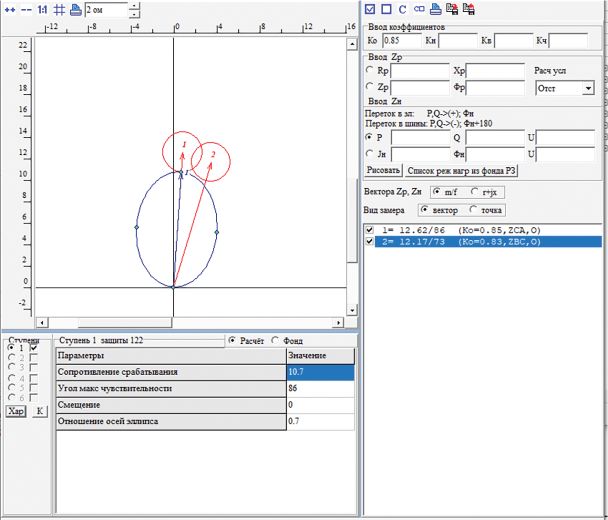Click the Xp value input field
Image resolution: width=608 pixels, height=520 pixels.
[495, 71]
